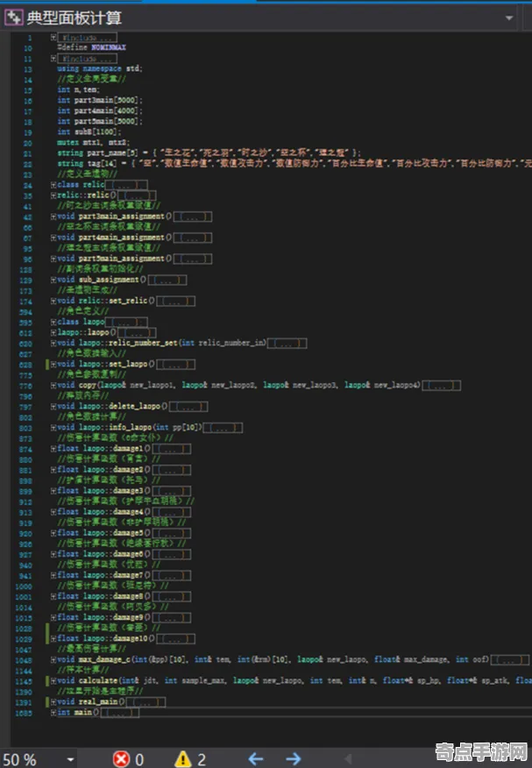Navigate forward with the right arrow
532x768 pixels.
pos(293,758)
